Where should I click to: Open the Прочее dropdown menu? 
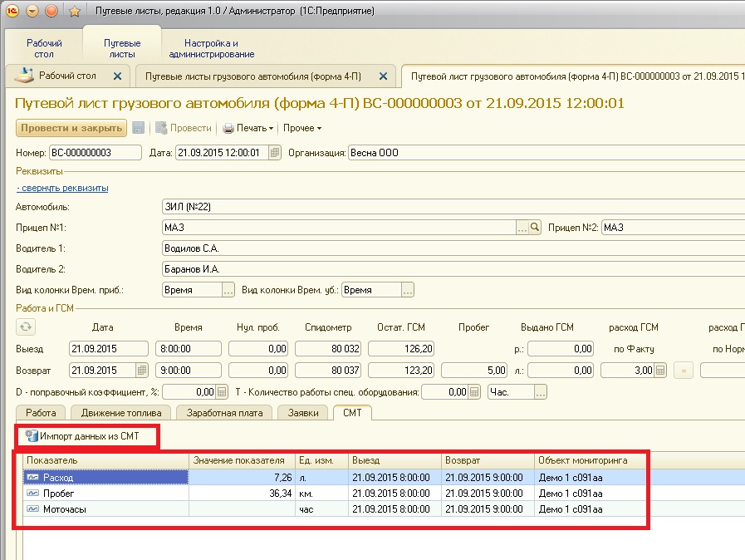302,128
